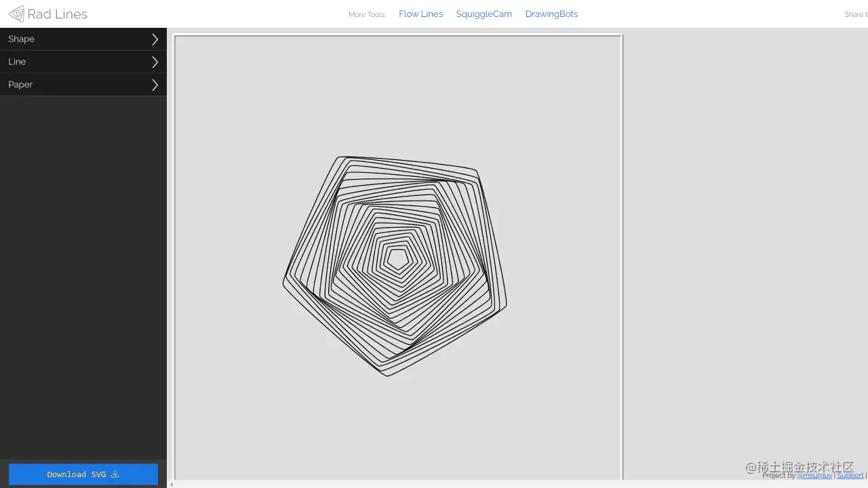
Task: Open the Flow Lines tool link
Action: point(420,14)
